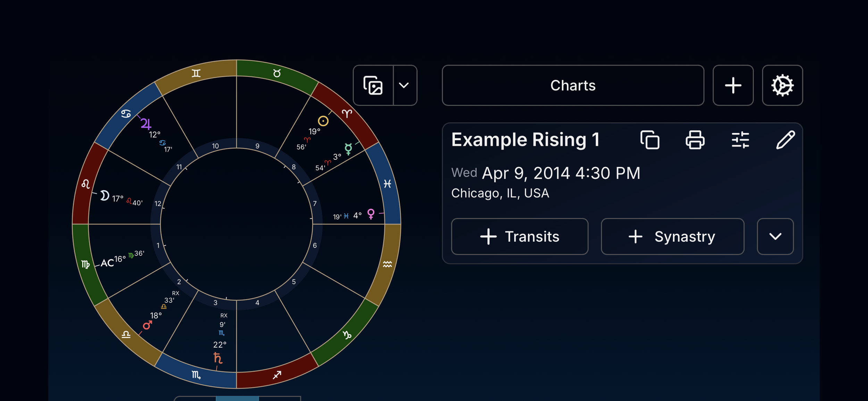The height and width of the screenshot is (401, 868).
Task: Click the Mercury glyph in the chart
Action: [x=348, y=149]
